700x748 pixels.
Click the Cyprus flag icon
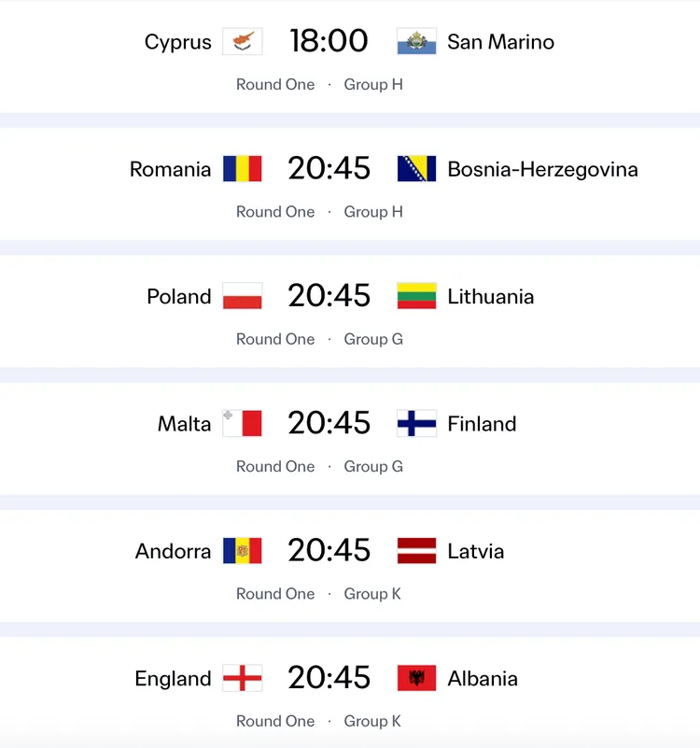[x=243, y=41]
